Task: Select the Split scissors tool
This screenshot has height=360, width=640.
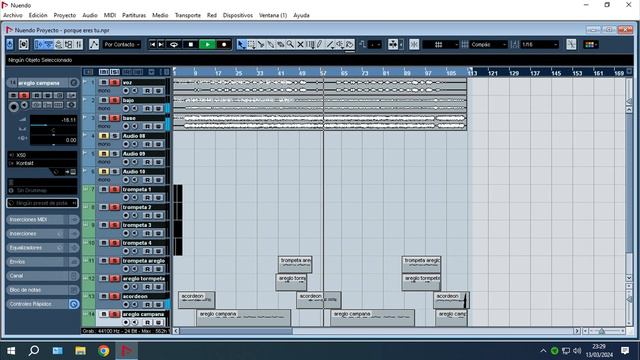Action: coord(261,44)
